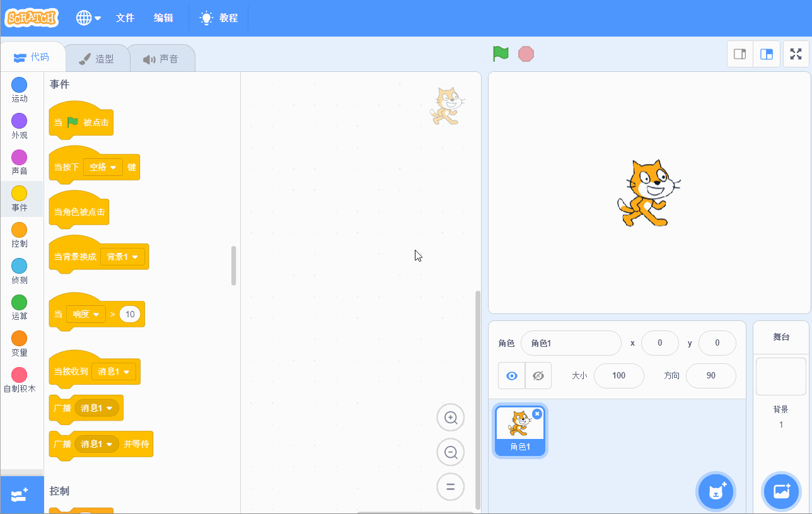The image size is (812, 514).
Task: Switch to the 声音 tab
Action: click(161, 59)
